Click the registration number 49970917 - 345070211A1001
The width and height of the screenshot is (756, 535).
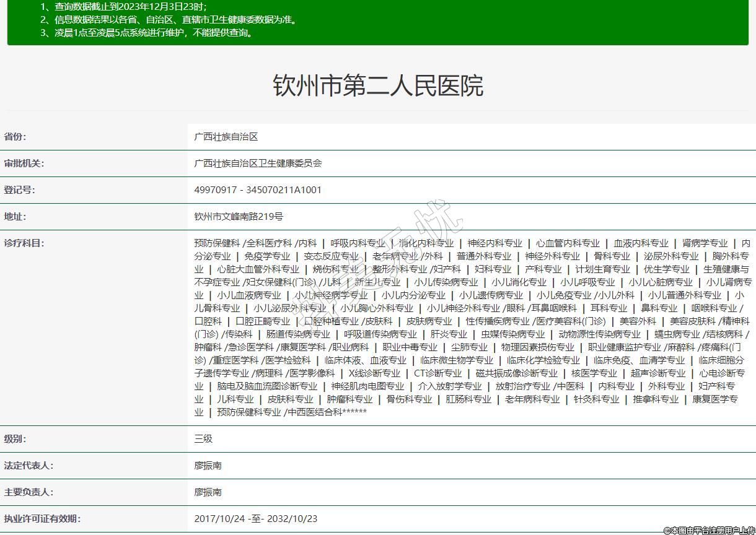[258, 190]
